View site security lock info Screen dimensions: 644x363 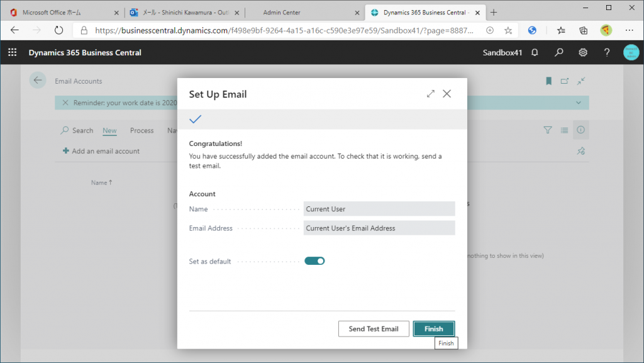84,30
